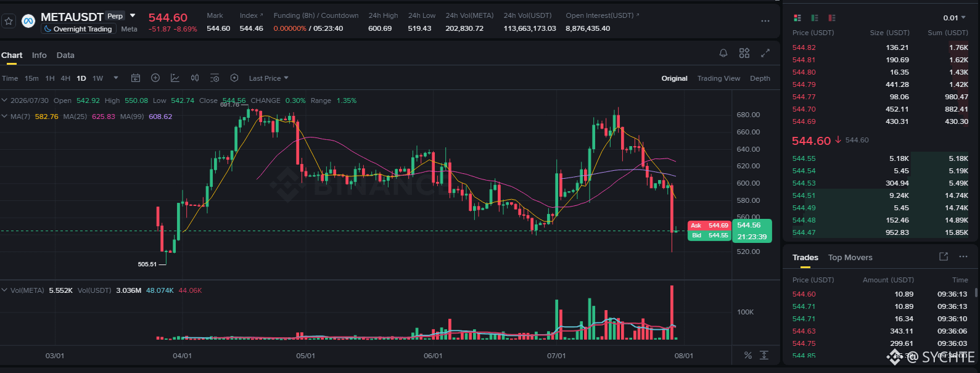980x373 pixels.
Task: Switch chart view to Trading View
Action: click(719, 78)
